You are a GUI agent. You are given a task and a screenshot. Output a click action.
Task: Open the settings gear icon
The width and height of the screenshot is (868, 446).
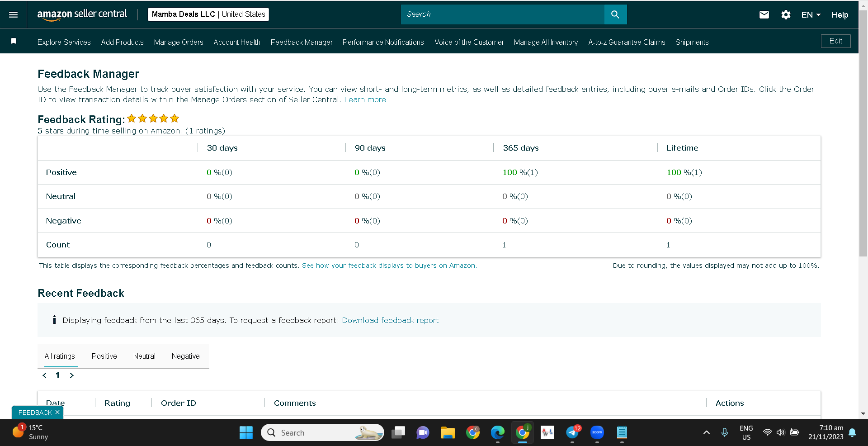tap(786, 14)
